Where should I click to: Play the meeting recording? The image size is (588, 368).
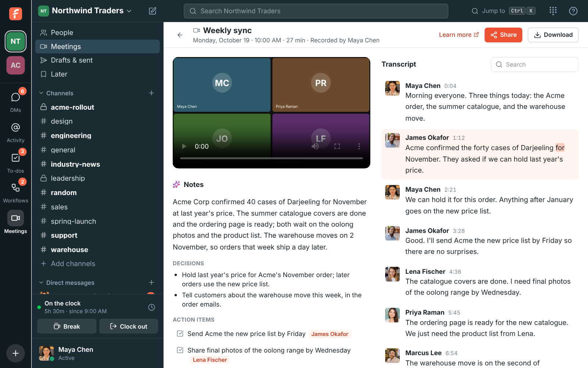click(184, 146)
